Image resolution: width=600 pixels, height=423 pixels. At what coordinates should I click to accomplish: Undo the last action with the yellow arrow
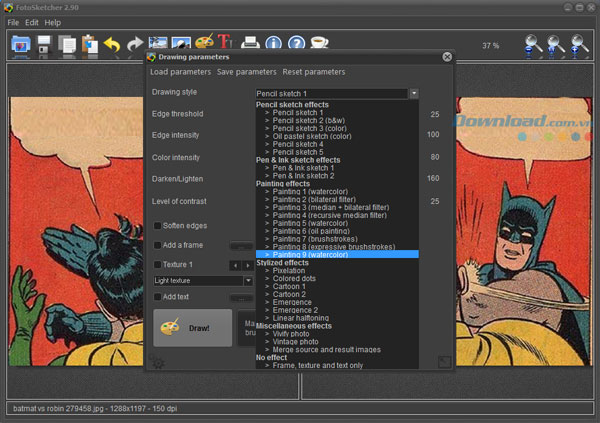[x=112, y=45]
